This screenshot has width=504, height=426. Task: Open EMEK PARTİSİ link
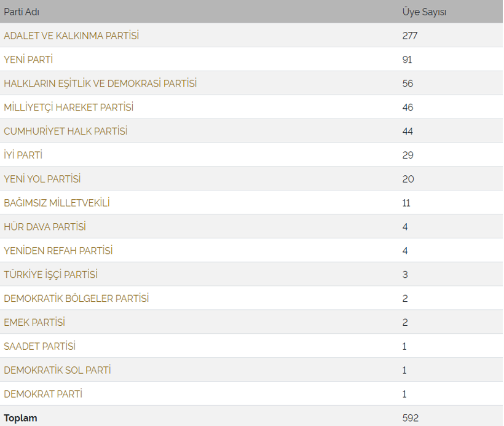pos(34,322)
